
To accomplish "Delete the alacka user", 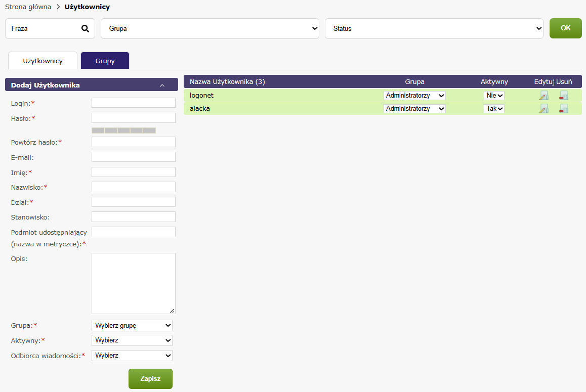I will pyautogui.click(x=563, y=109).
